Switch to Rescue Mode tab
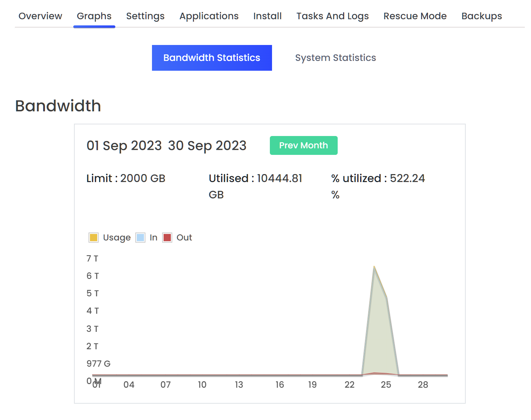 pos(415,16)
